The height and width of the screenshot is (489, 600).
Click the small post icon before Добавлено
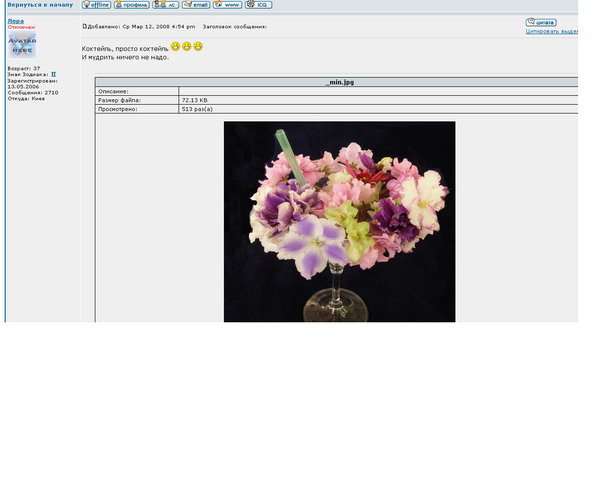[x=85, y=26]
